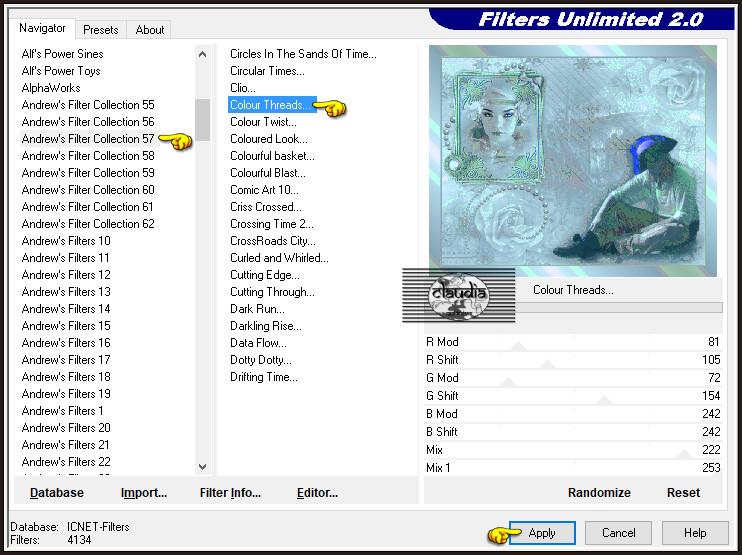Image resolution: width=742 pixels, height=555 pixels.
Task: Randomize the filter settings
Action: pyautogui.click(x=599, y=493)
